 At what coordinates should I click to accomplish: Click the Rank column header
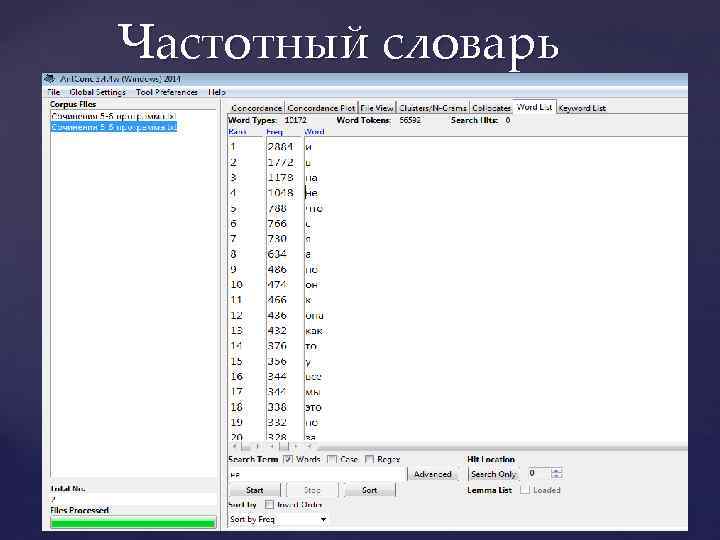237,132
